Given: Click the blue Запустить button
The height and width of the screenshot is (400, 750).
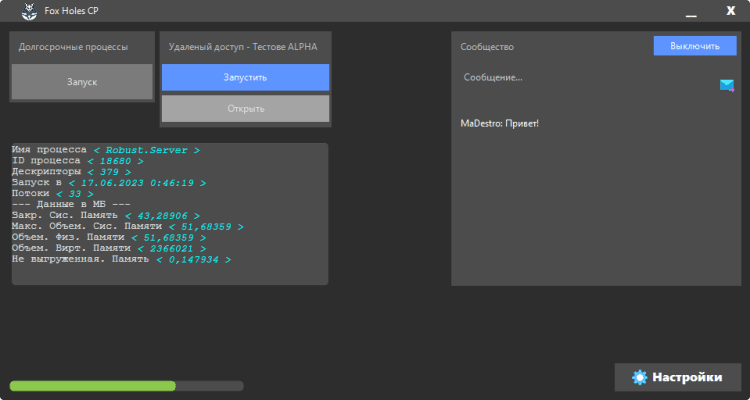Looking at the screenshot, I should click(x=245, y=77).
